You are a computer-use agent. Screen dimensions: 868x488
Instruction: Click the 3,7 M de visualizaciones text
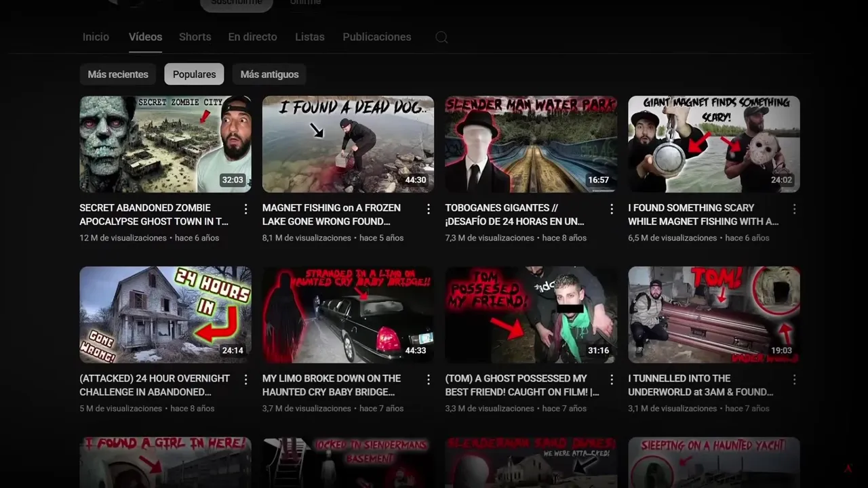307,409
